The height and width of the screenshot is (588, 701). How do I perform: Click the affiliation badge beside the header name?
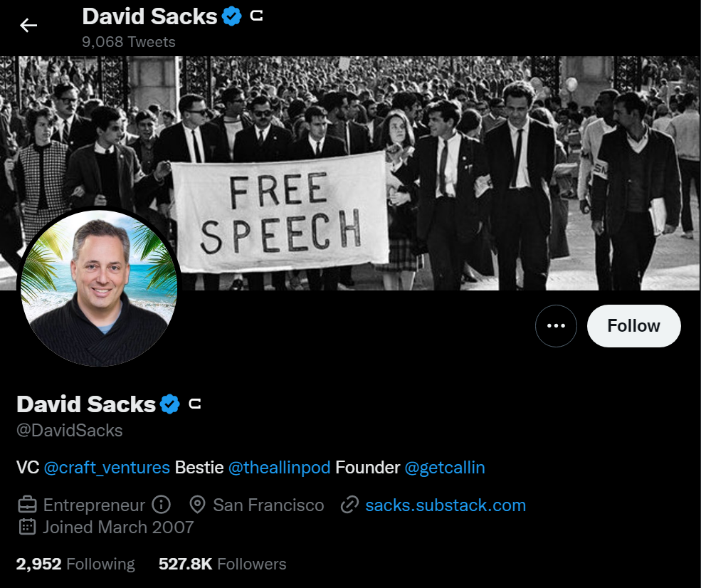click(x=257, y=16)
